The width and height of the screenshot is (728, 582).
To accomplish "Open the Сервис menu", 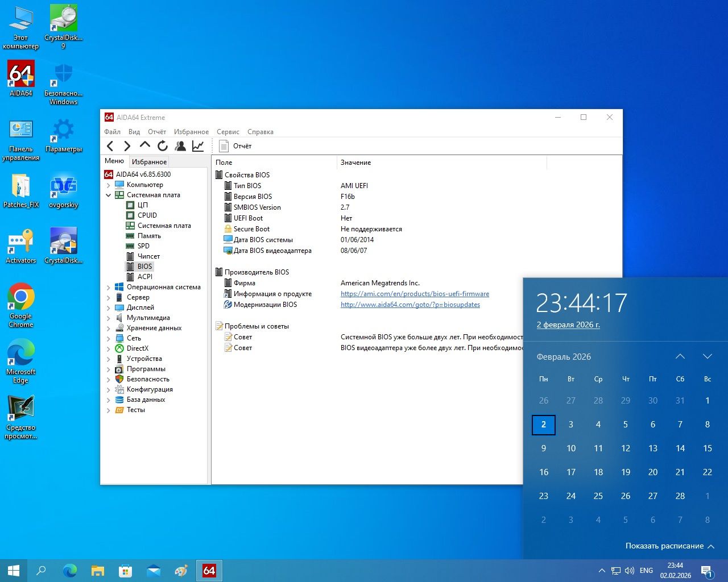I will 227,132.
